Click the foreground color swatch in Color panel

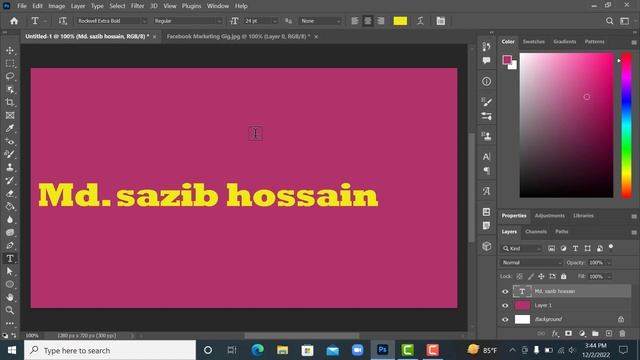click(x=507, y=60)
